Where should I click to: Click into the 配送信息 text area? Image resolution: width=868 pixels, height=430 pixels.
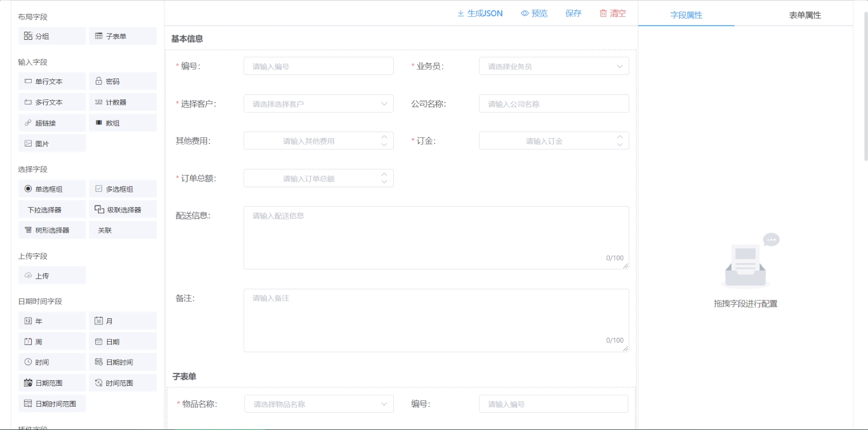pos(436,237)
